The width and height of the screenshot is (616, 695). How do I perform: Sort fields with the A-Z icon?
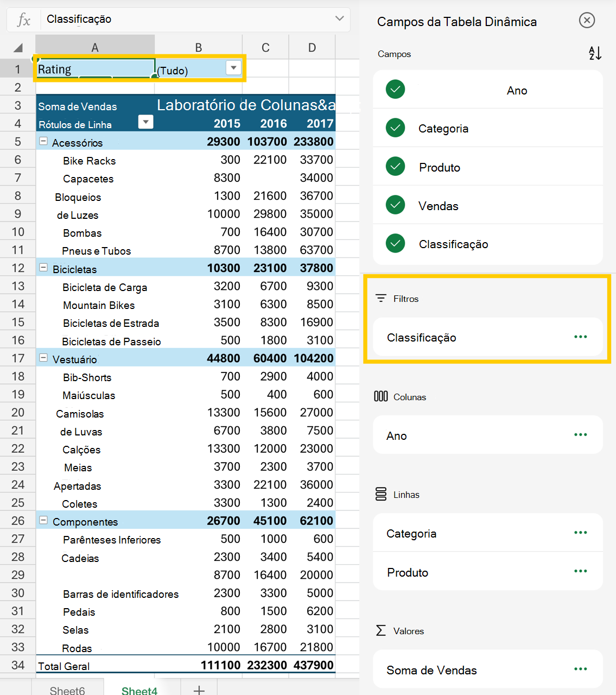pos(595,53)
